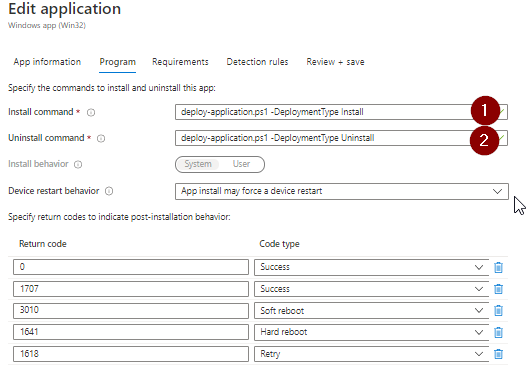
Task: Show info tooltip for Uninstall command
Action: coord(101,138)
